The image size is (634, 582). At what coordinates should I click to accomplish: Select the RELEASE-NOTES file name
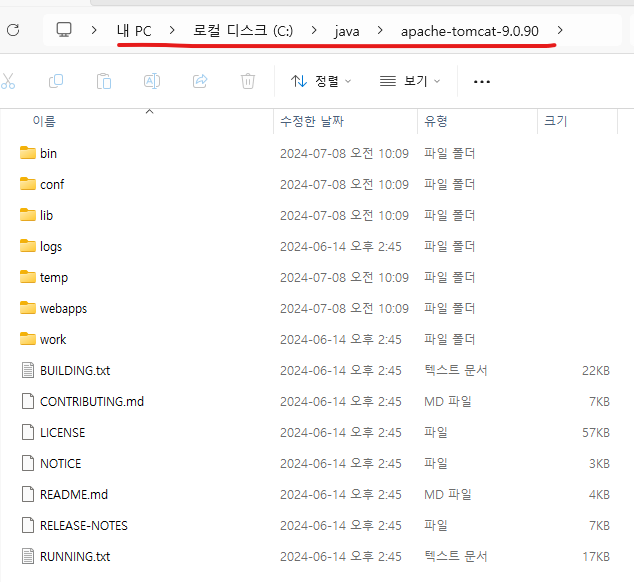pos(84,526)
